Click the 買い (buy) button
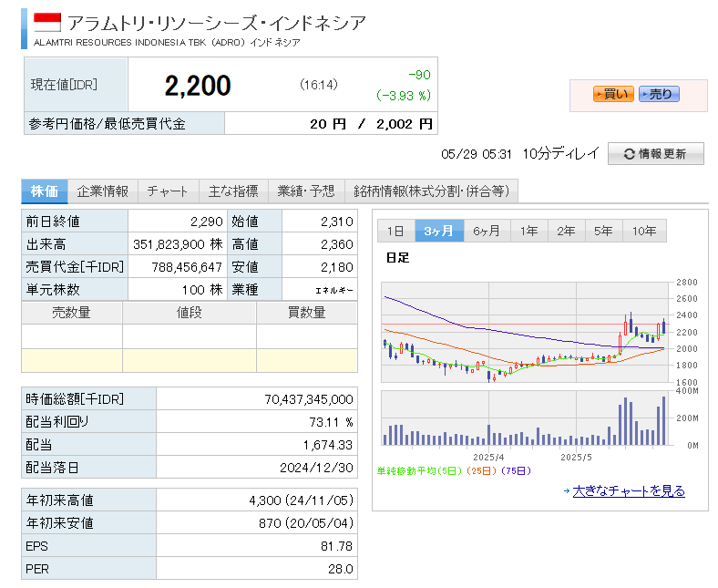This screenshot has width=718, height=588. (x=613, y=94)
